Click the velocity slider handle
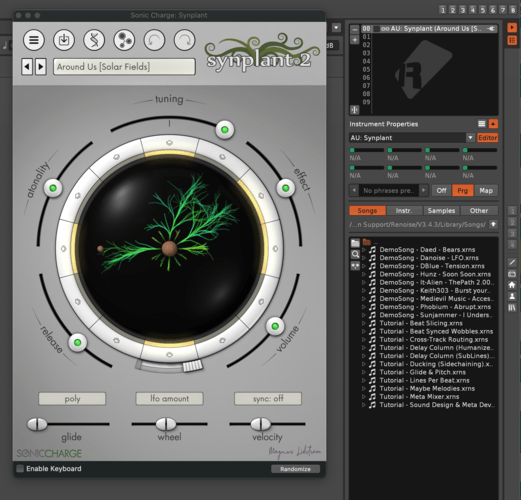The width and height of the screenshot is (521, 500). coord(261,424)
